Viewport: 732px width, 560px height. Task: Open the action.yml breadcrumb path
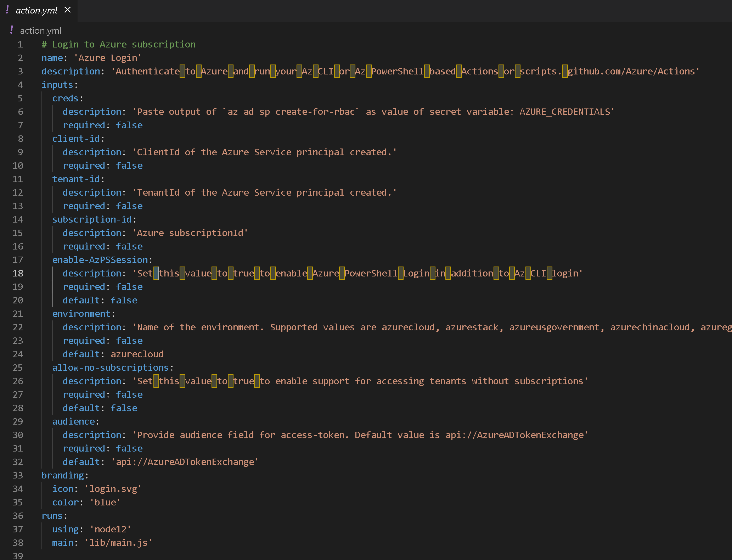click(40, 30)
